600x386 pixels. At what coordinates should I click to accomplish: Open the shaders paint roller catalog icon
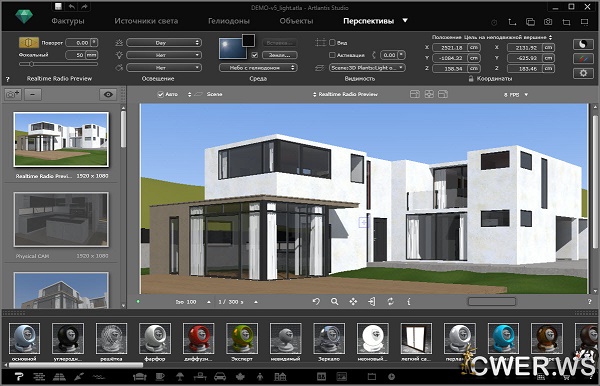click(x=18, y=377)
